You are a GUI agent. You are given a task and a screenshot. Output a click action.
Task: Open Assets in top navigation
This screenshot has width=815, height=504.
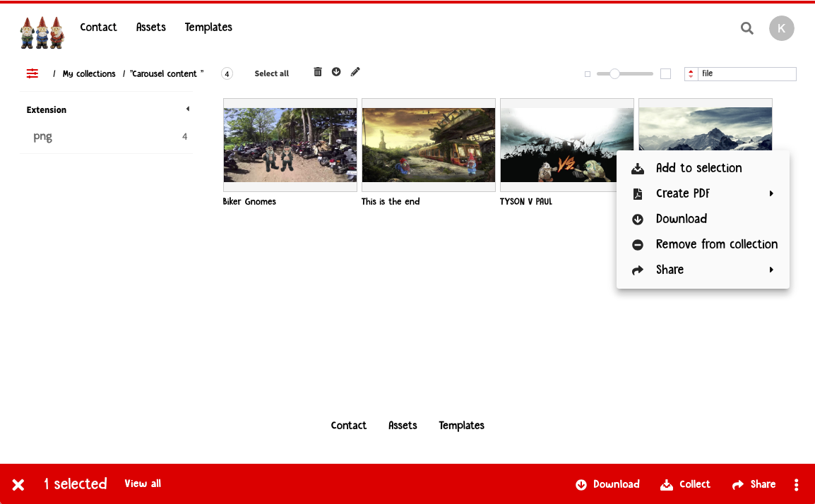pyautogui.click(x=150, y=27)
